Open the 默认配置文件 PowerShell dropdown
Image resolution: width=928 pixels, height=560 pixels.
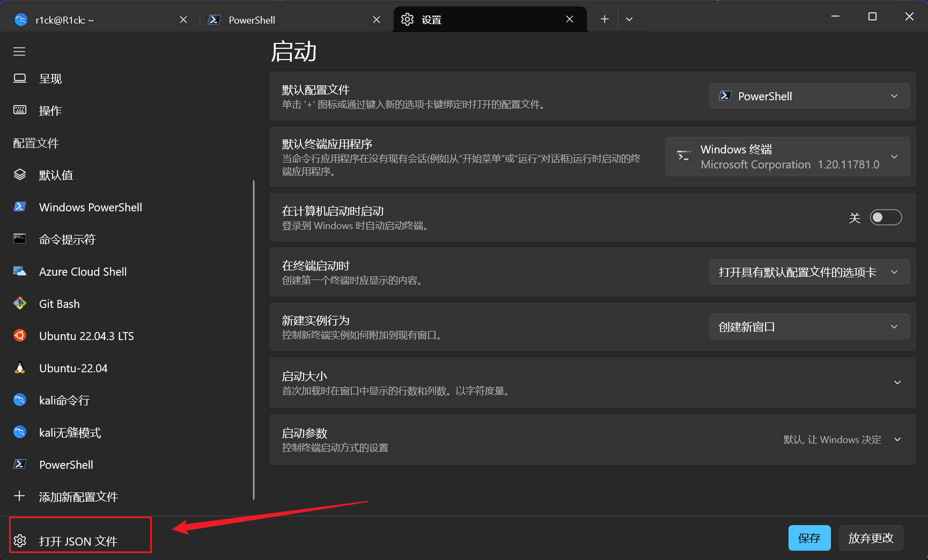[809, 96]
